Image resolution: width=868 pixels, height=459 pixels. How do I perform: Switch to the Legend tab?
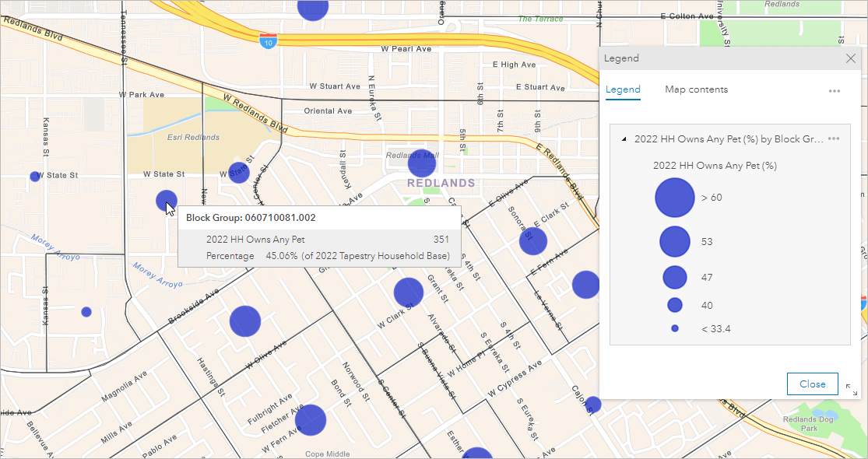click(x=623, y=89)
